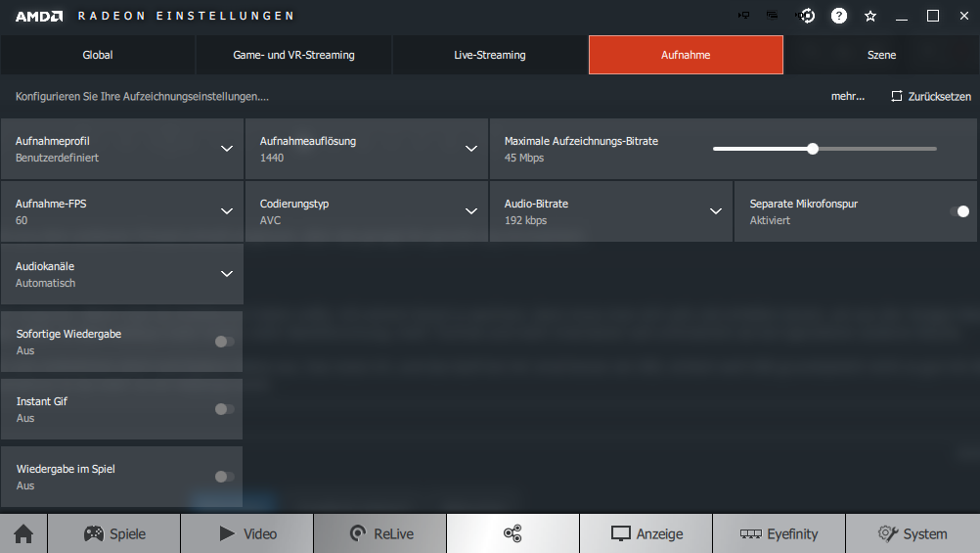The width and height of the screenshot is (980, 553).
Task: Click the star favorites icon in title bar
Action: point(870,16)
